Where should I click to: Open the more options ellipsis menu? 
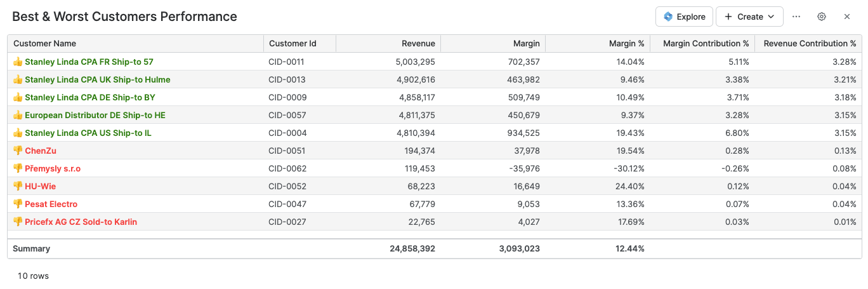796,17
